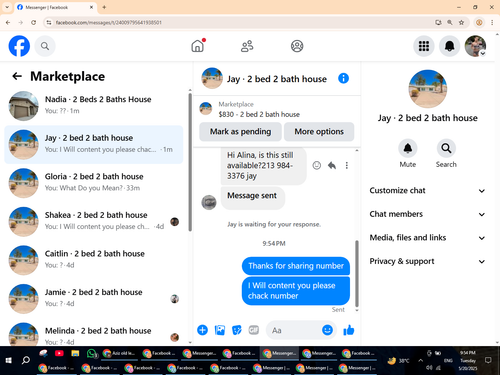Open Gloria 2 bed 2 bath house chat
Viewport: 500px width, 375px height.
[x=94, y=183]
